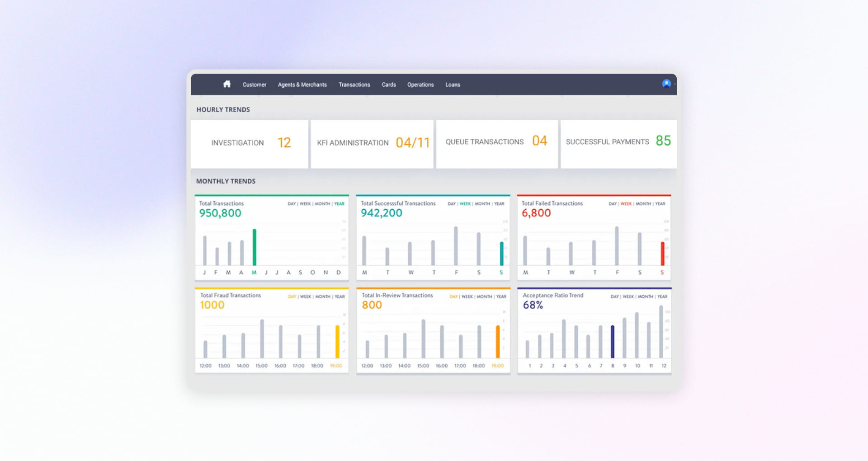Open the Successful Payments card
868x461 pixels.
pos(618,143)
